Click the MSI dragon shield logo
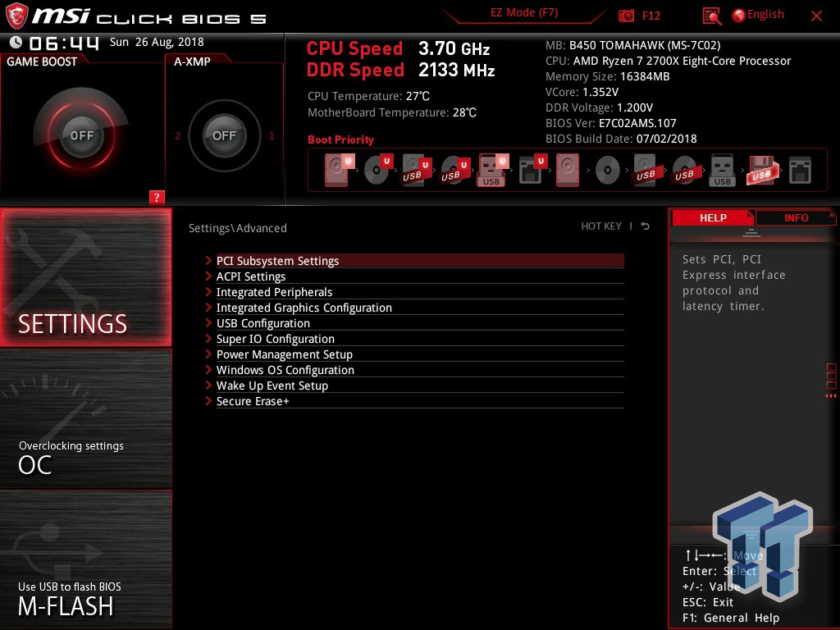 pos(16,16)
